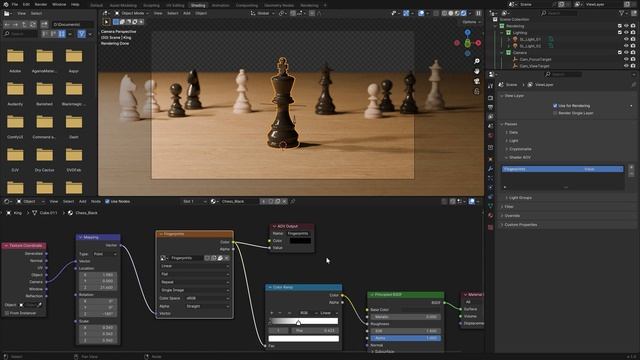Go to parent directory in file browser
The height and width of the screenshot is (360, 640).
coord(25,24)
